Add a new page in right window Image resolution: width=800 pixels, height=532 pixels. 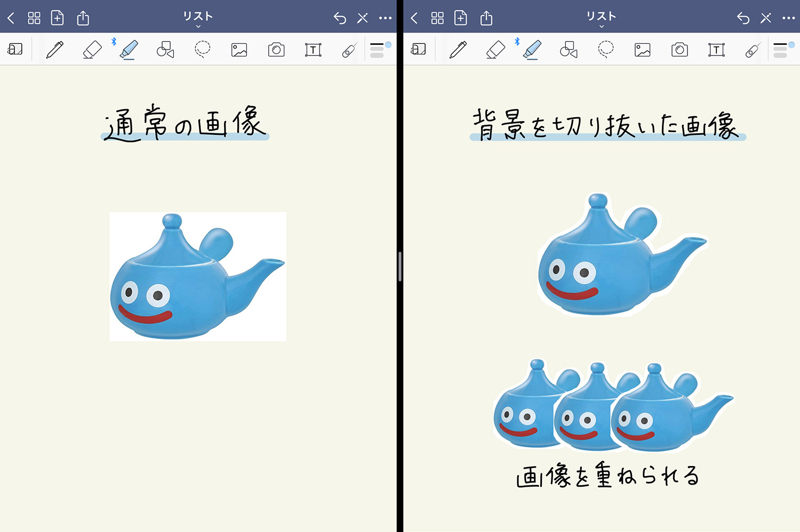pyautogui.click(x=460, y=18)
